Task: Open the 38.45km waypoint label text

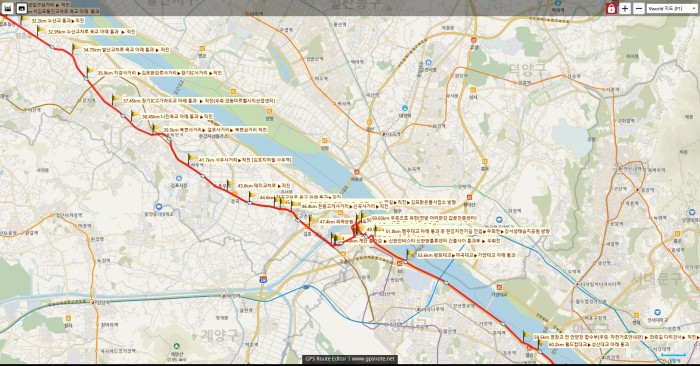Action: pos(177,116)
